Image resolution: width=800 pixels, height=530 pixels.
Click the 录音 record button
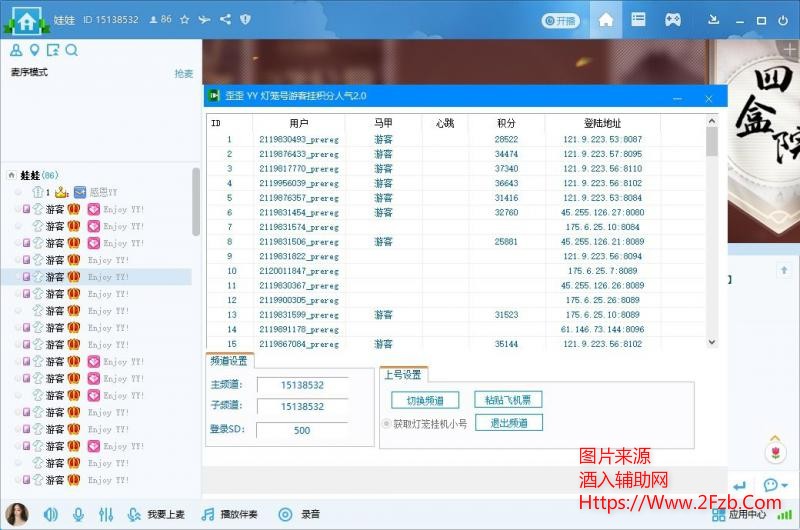pos(299,514)
